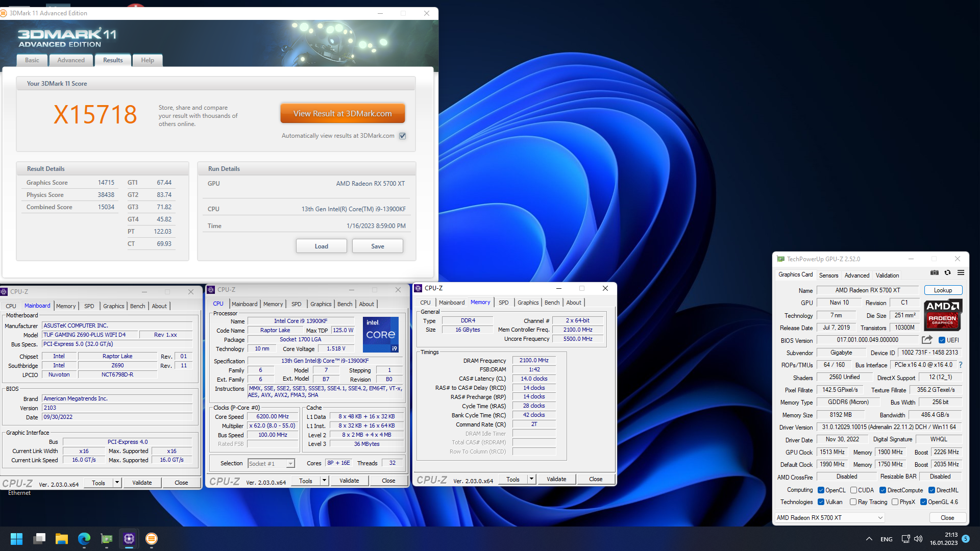Click View Result at 3DMark.com button
The image size is (980, 551).
click(342, 114)
